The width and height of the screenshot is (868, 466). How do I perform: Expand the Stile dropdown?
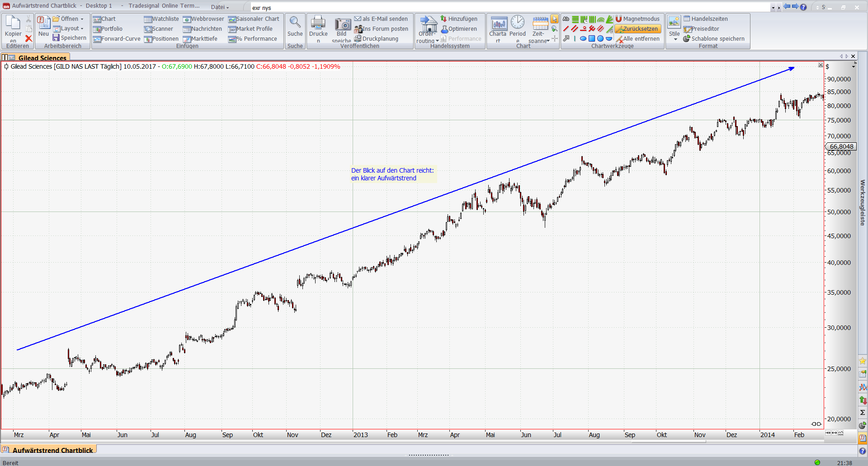675,39
